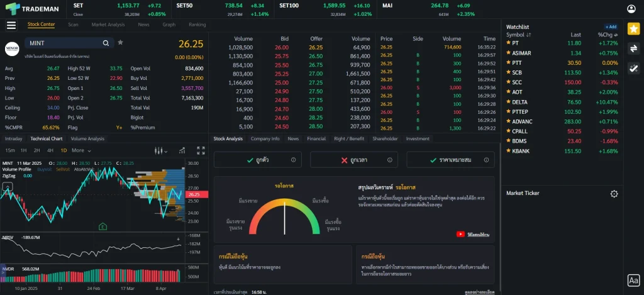The height and width of the screenshot is (295, 644).
Task: Toggle the yellow star watchlist sidebar button
Action: [633, 29]
